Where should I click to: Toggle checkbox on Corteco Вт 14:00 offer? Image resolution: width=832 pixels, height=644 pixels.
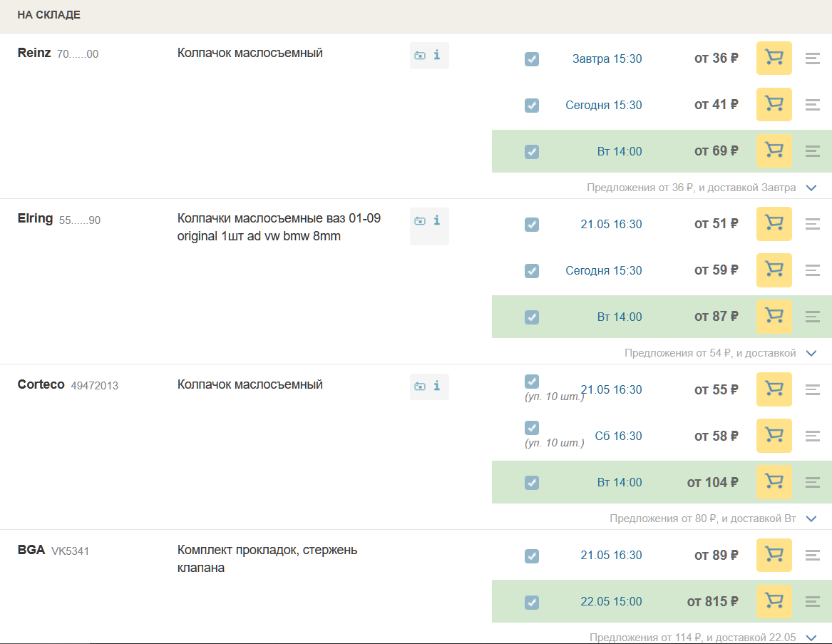click(532, 483)
